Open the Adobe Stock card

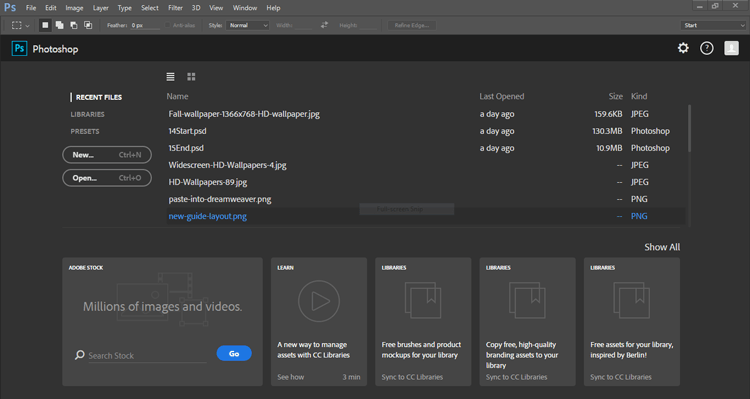pos(163,321)
